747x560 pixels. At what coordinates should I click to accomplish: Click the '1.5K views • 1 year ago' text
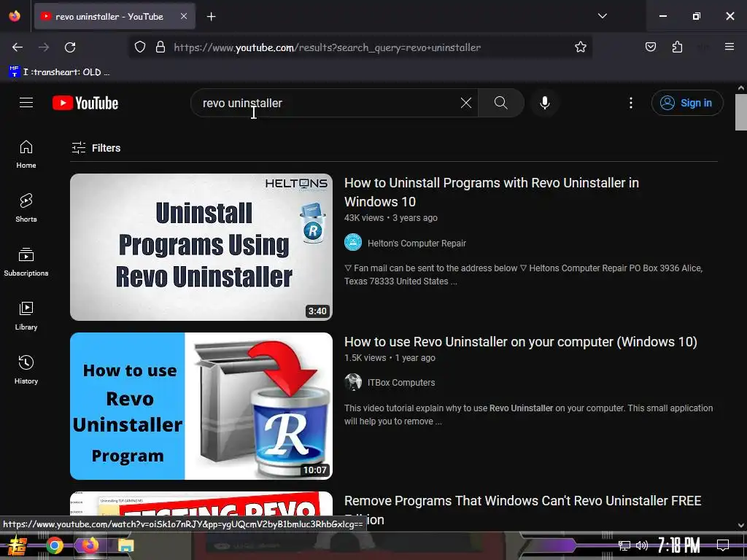pos(390,358)
